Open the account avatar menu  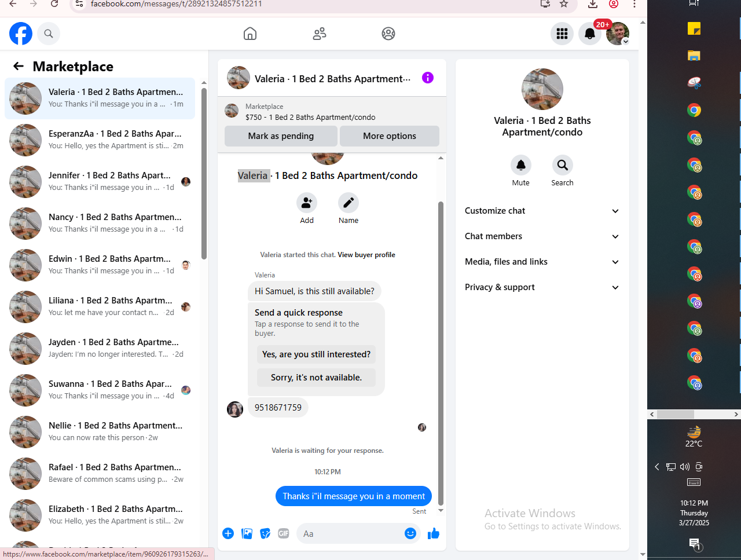pyautogui.click(x=618, y=34)
